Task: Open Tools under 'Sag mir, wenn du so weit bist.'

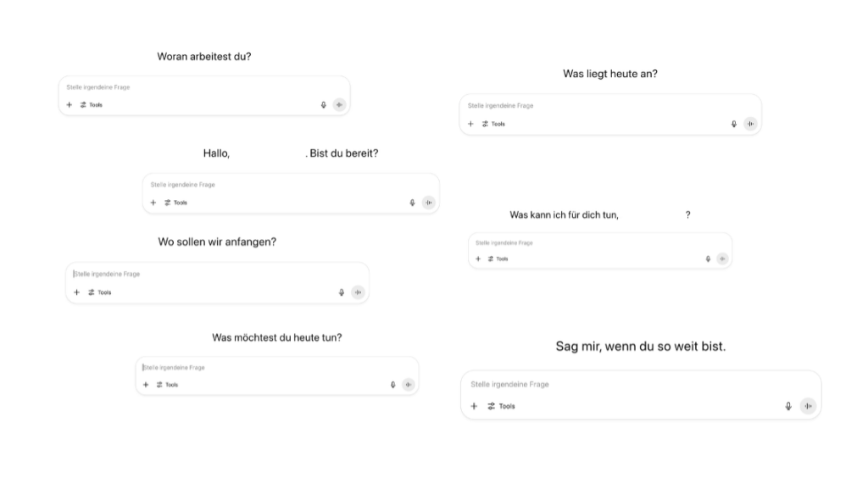Action: tap(501, 406)
